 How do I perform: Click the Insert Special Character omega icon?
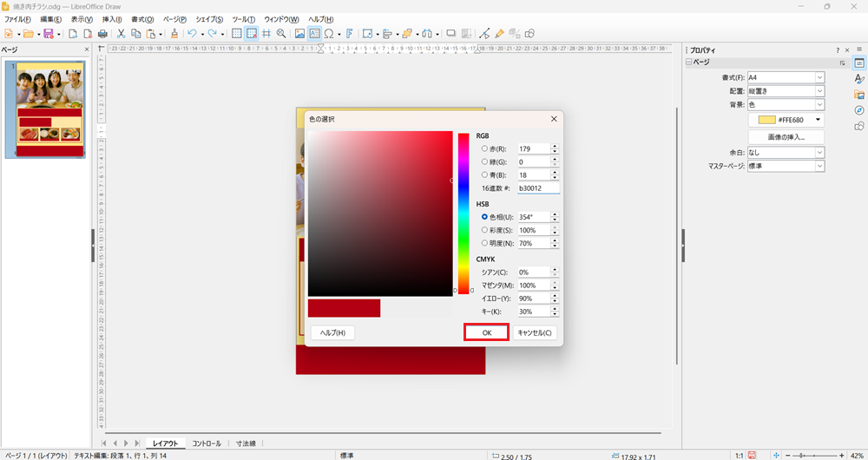pos(329,34)
